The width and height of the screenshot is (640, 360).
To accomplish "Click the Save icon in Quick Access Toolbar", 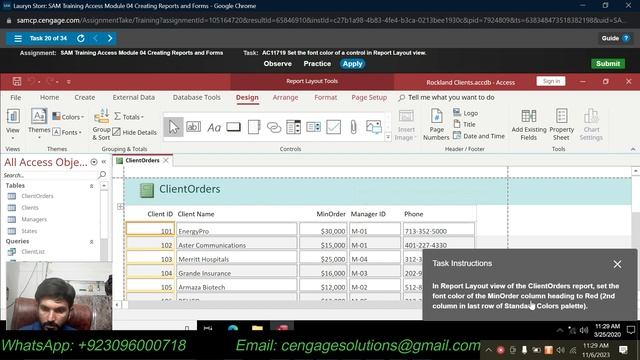I will [17, 81].
